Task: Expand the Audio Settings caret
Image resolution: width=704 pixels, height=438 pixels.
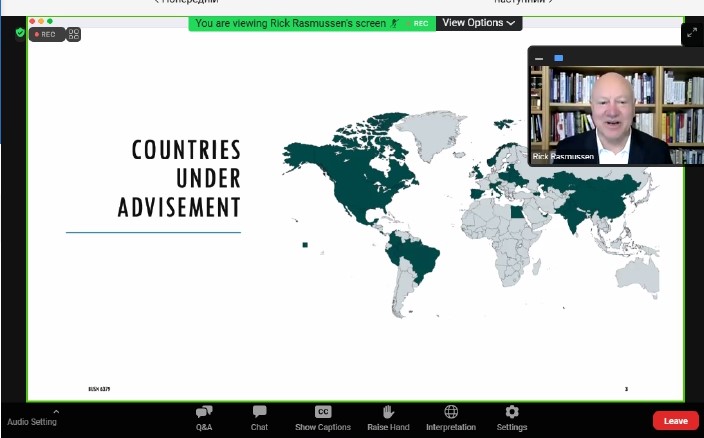Action: click(x=56, y=410)
